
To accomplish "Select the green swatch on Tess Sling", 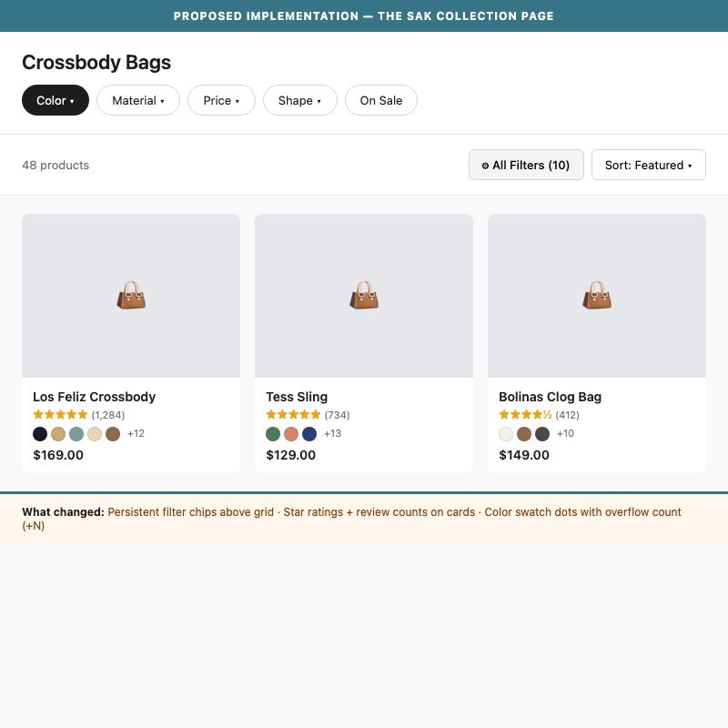I will pyautogui.click(x=273, y=434).
